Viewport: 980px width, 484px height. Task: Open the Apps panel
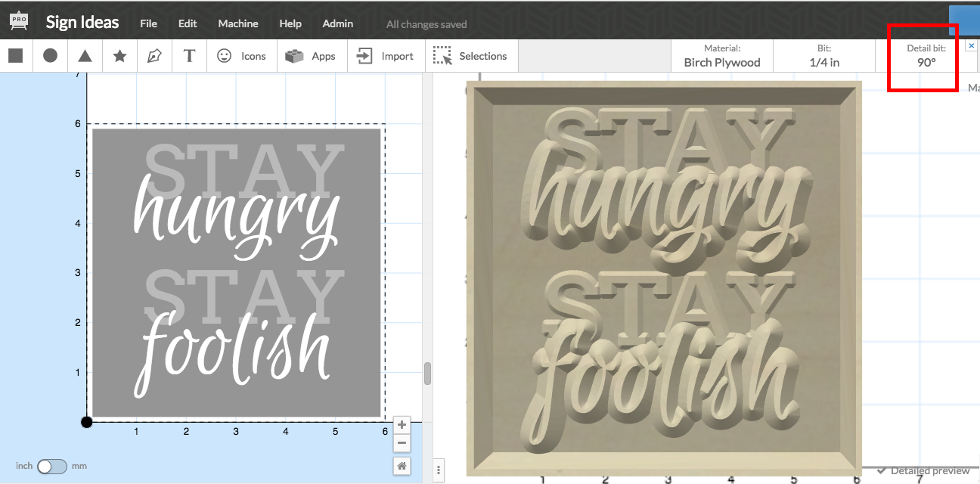312,56
